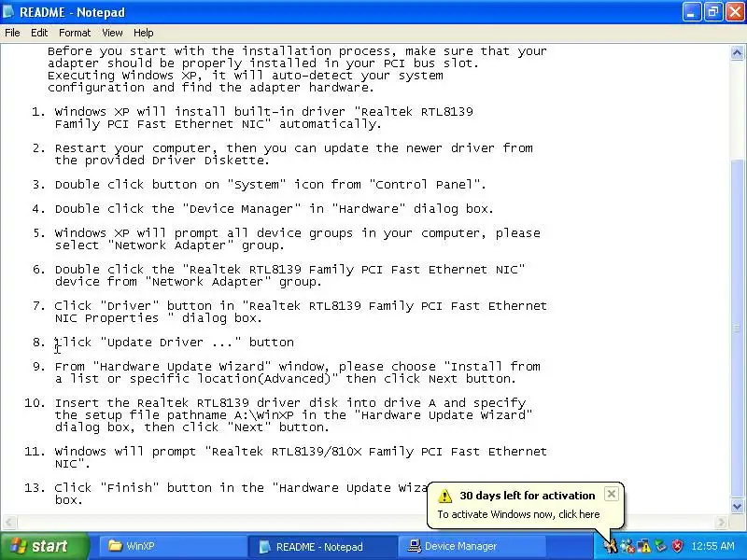Click the warning icon in the activation balloon
The image size is (747, 560).
tap(445, 496)
